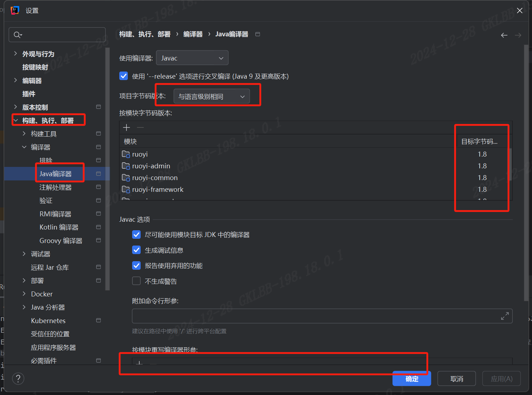Add a module with the plus icon
532x395 pixels.
tap(126, 127)
